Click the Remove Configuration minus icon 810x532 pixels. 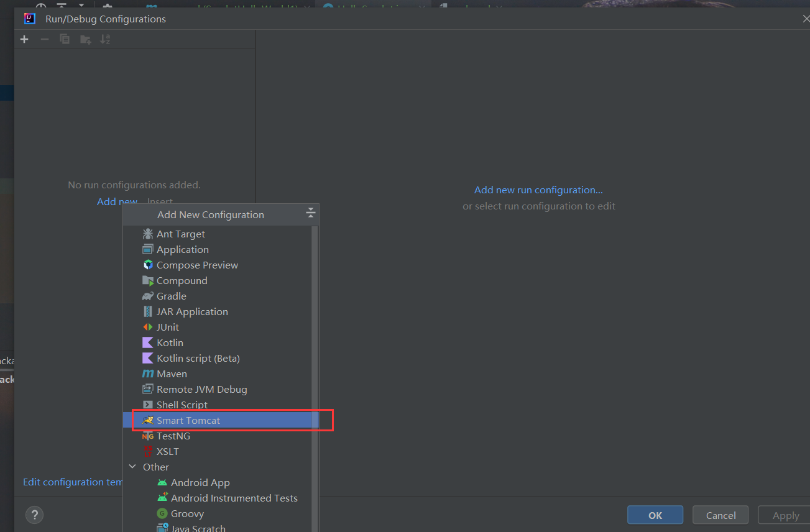pos(44,39)
